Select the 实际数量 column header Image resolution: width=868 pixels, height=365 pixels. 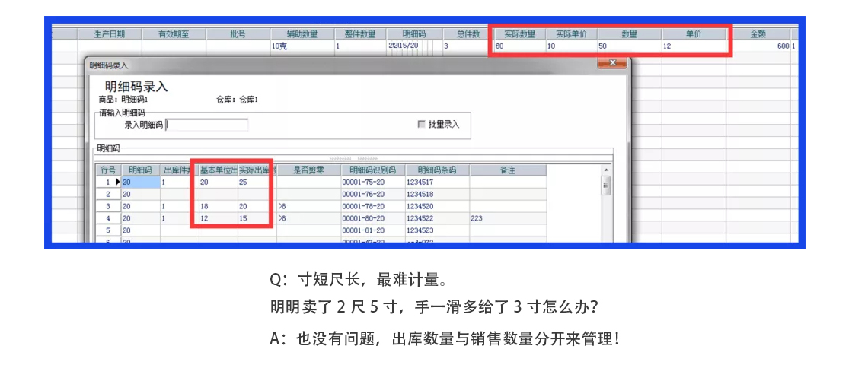tap(518, 34)
